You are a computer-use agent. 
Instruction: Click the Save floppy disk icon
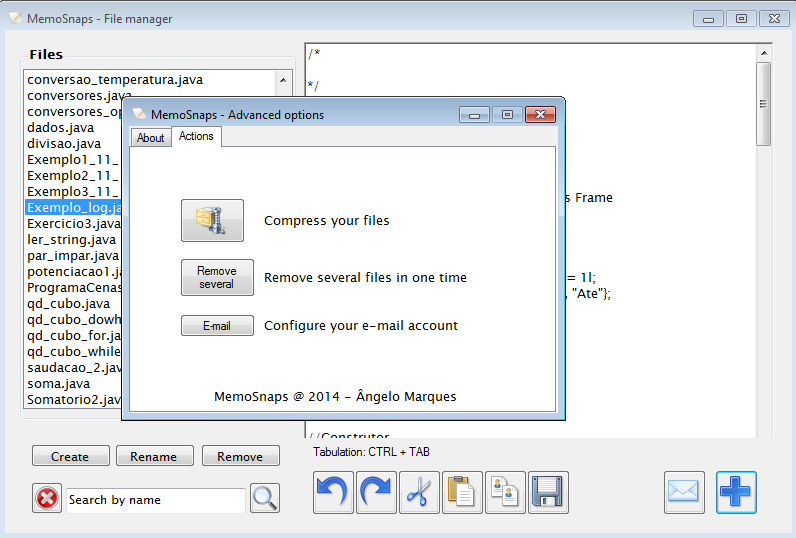click(x=548, y=492)
